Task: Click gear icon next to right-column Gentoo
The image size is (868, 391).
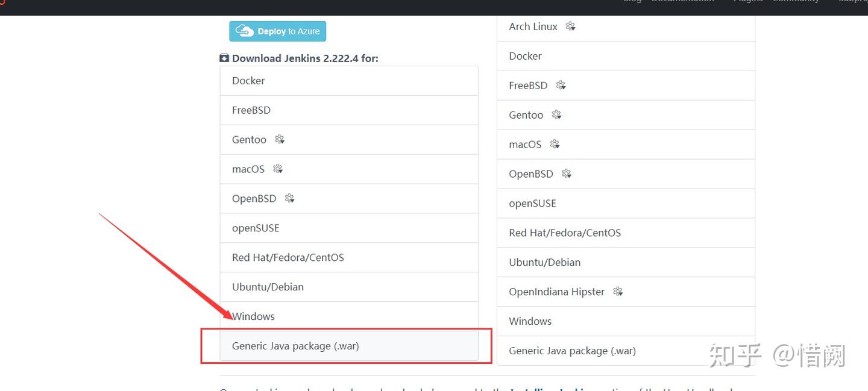Action: [x=557, y=114]
